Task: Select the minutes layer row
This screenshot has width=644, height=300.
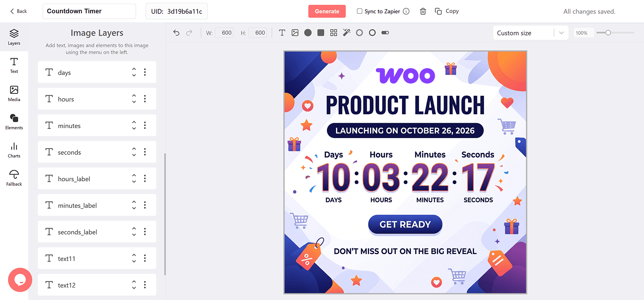Action: 97,125
